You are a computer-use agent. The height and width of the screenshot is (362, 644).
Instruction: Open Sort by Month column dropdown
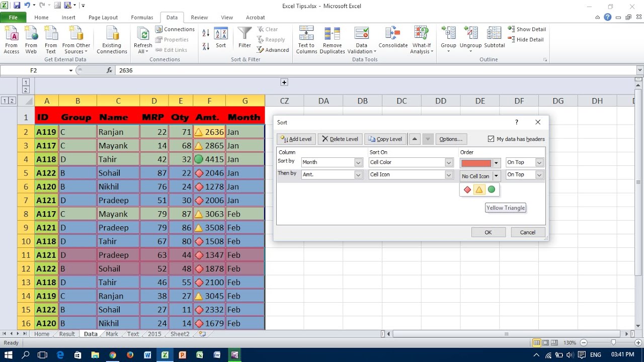click(359, 162)
